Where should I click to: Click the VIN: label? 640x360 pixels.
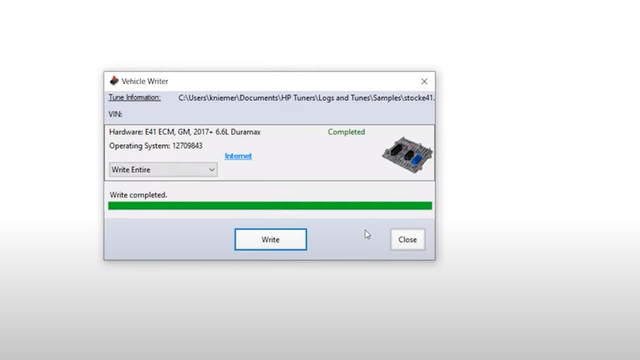pyautogui.click(x=115, y=114)
